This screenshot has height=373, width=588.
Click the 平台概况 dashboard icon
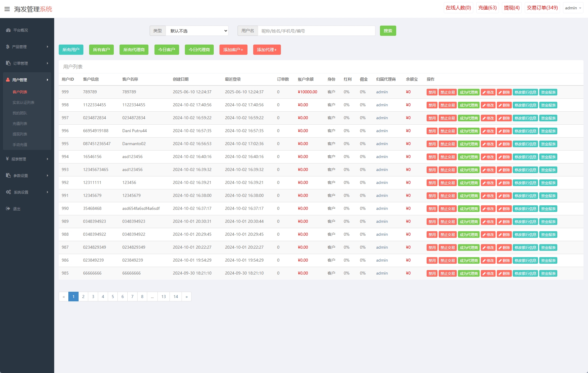tap(8, 30)
